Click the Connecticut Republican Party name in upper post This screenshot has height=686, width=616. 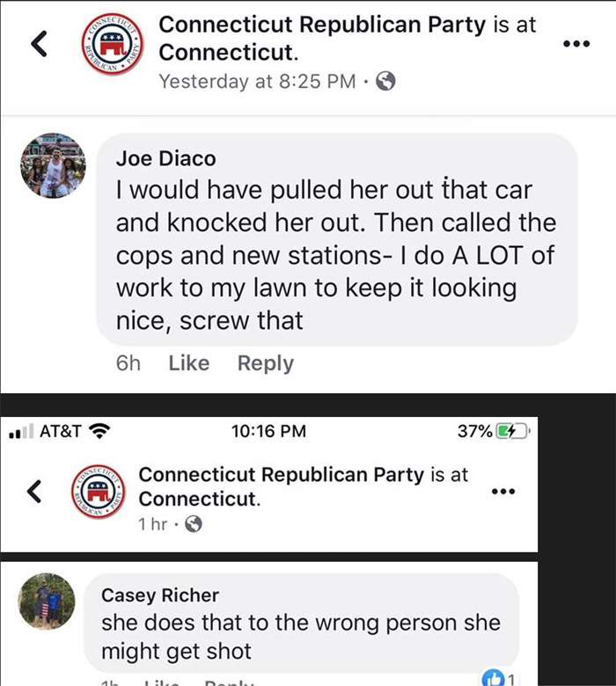click(x=322, y=25)
